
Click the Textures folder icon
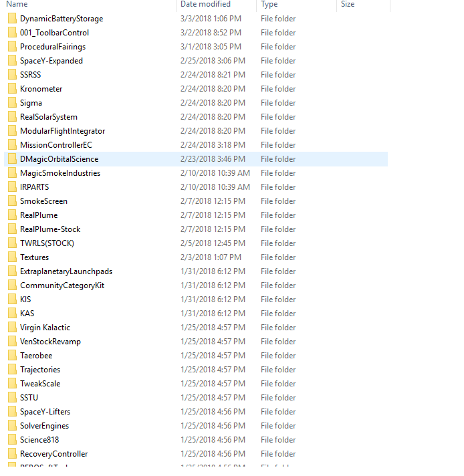pyautogui.click(x=12, y=257)
